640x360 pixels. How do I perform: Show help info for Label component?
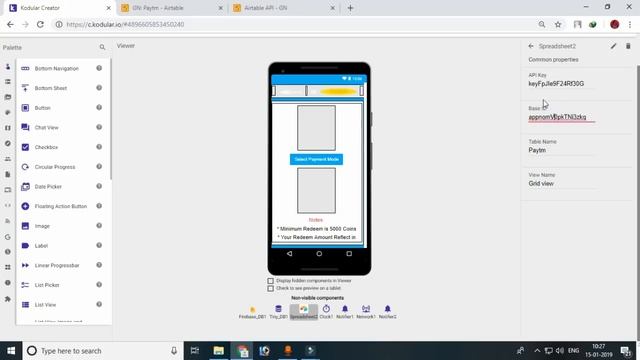coord(99,245)
